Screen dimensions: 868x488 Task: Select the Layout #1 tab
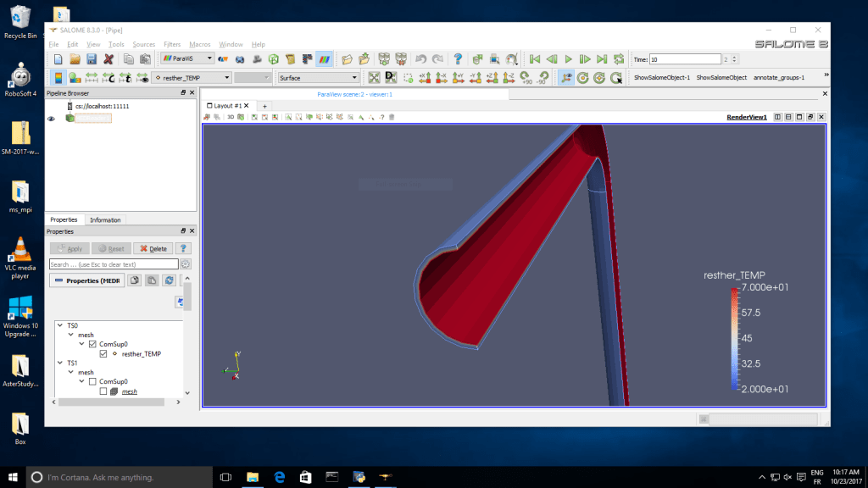point(227,106)
